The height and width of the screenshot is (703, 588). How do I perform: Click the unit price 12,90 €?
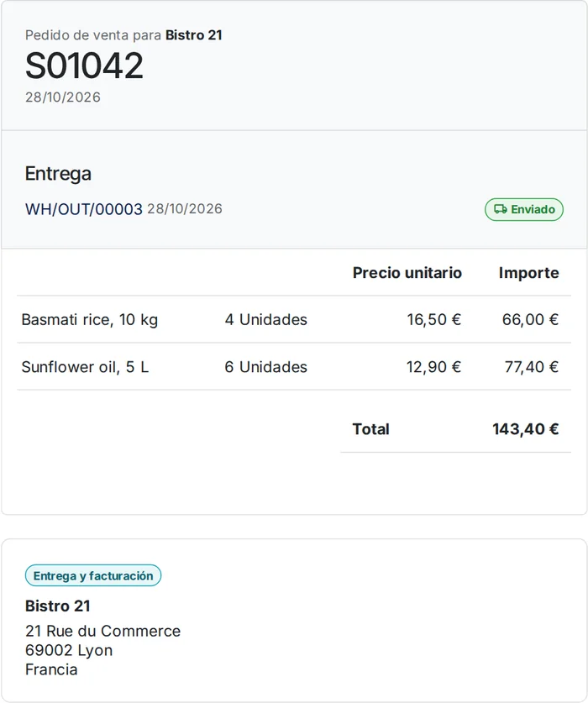tap(433, 367)
